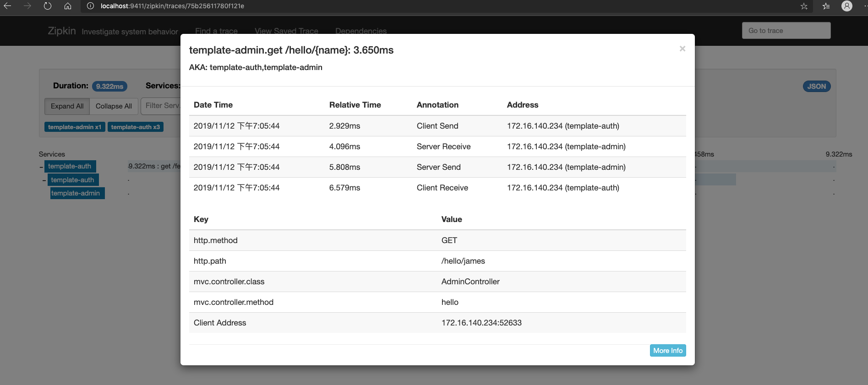View site information icon in address bar
The image size is (868, 385).
click(x=90, y=6)
